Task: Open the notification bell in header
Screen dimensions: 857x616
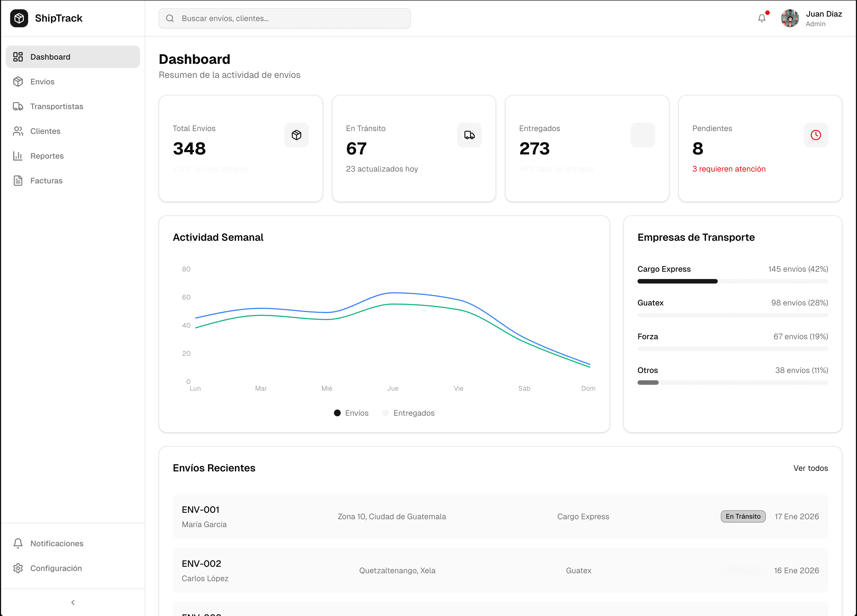Action: coord(762,18)
